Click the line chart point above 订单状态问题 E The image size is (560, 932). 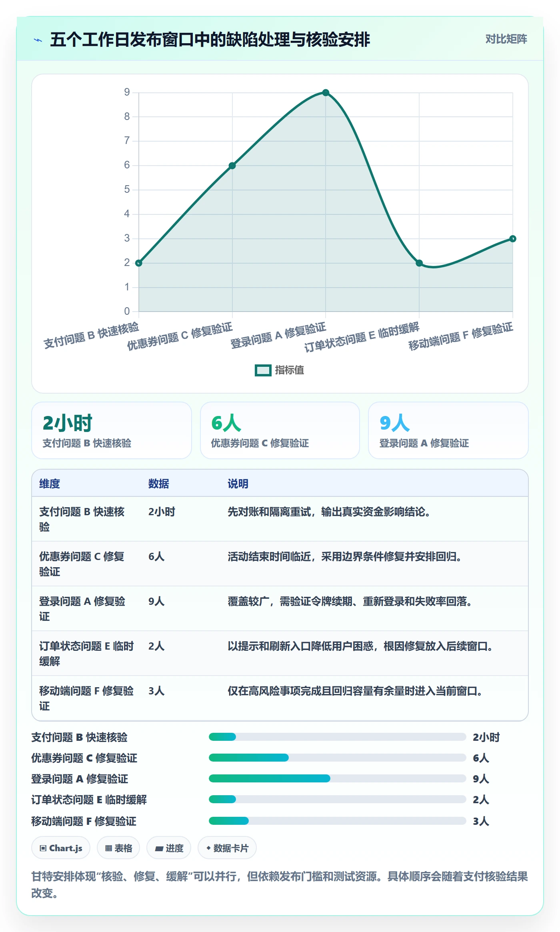[x=419, y=263]
